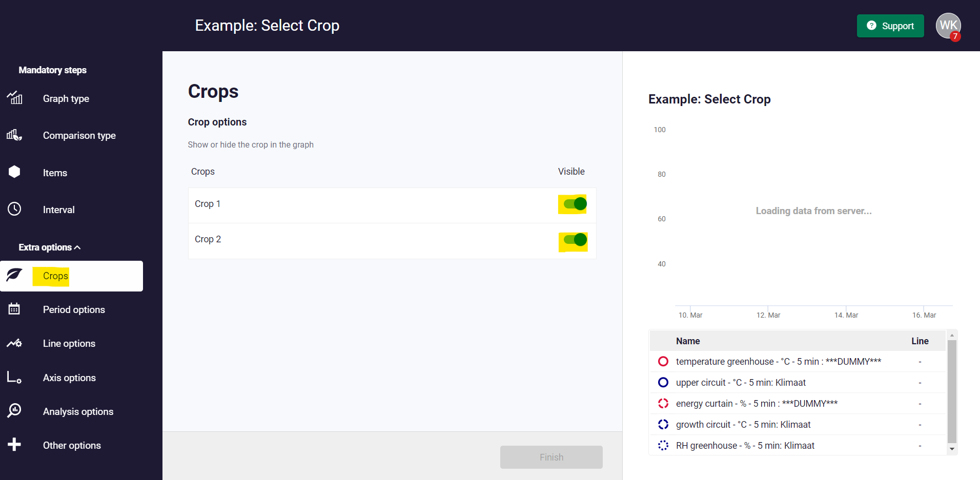Click the Finish button
Screen dimensions: 980x480
551,457
